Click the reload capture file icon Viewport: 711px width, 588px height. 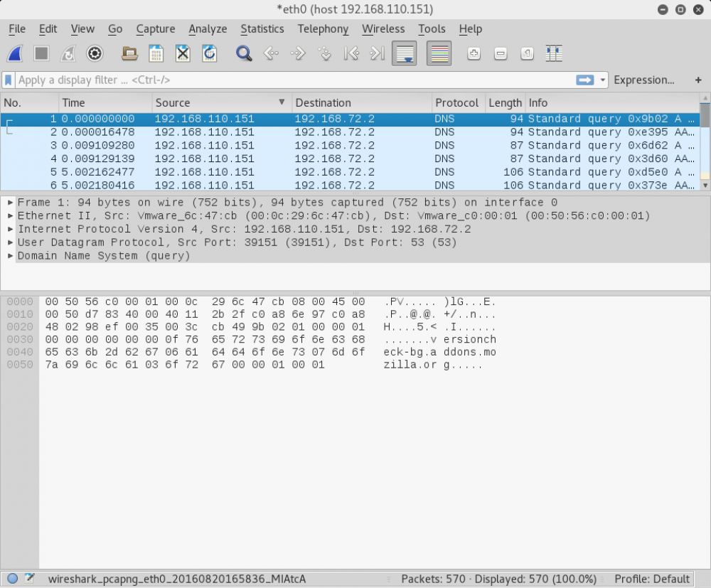[210, 54]
